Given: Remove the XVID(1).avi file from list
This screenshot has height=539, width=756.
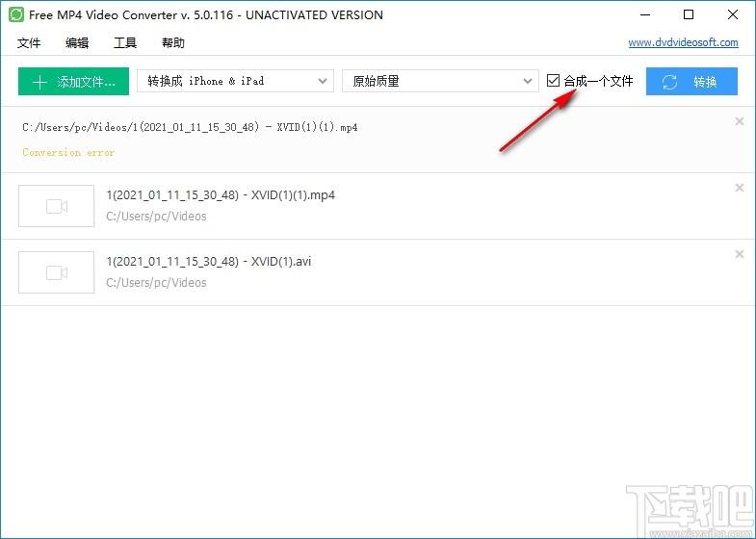Looking at the screenshot, I should tap(739, 254).
